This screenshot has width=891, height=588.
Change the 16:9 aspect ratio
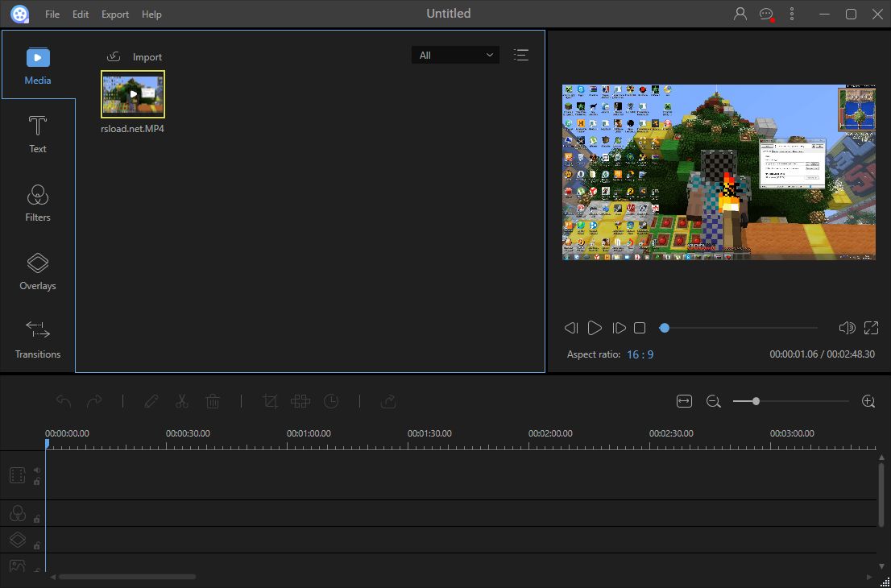640,354
